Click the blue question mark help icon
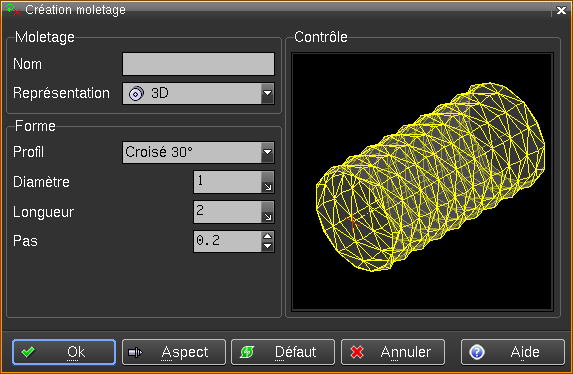This screenshot has height=374, width=573. pos(477,352)
